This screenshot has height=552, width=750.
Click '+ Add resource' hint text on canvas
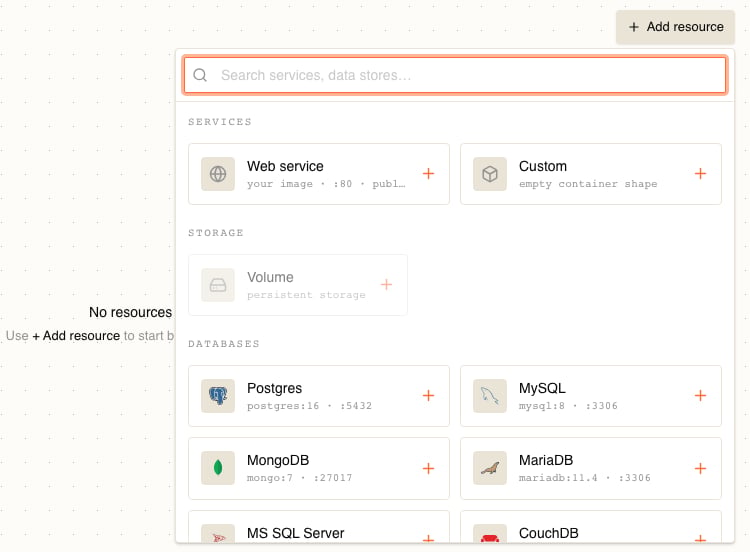click(x=76, y=336)
